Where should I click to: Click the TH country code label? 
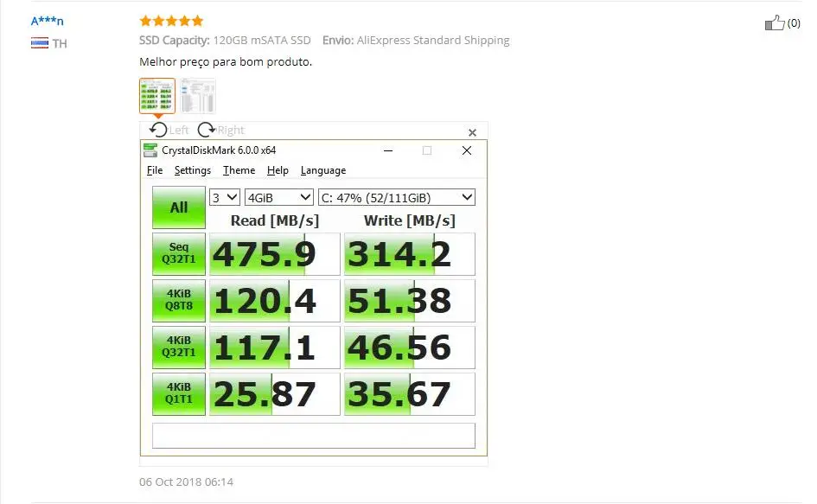tap(60, 43)
